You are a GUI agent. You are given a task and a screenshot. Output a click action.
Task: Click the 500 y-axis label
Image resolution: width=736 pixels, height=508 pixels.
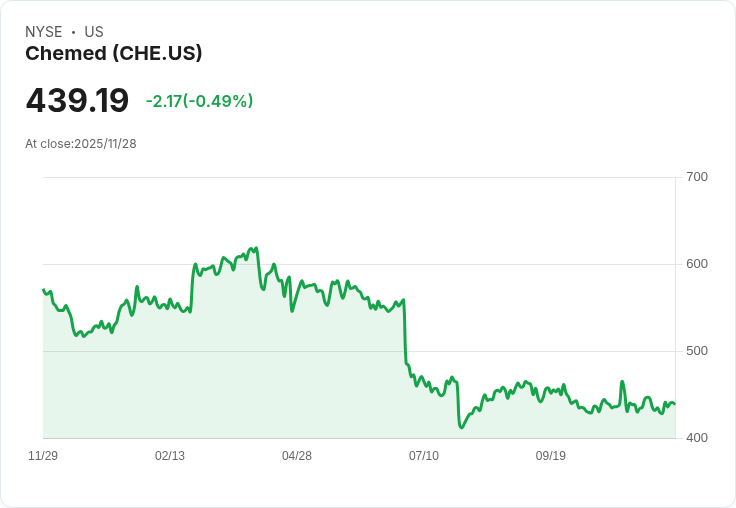pos(697,351)
